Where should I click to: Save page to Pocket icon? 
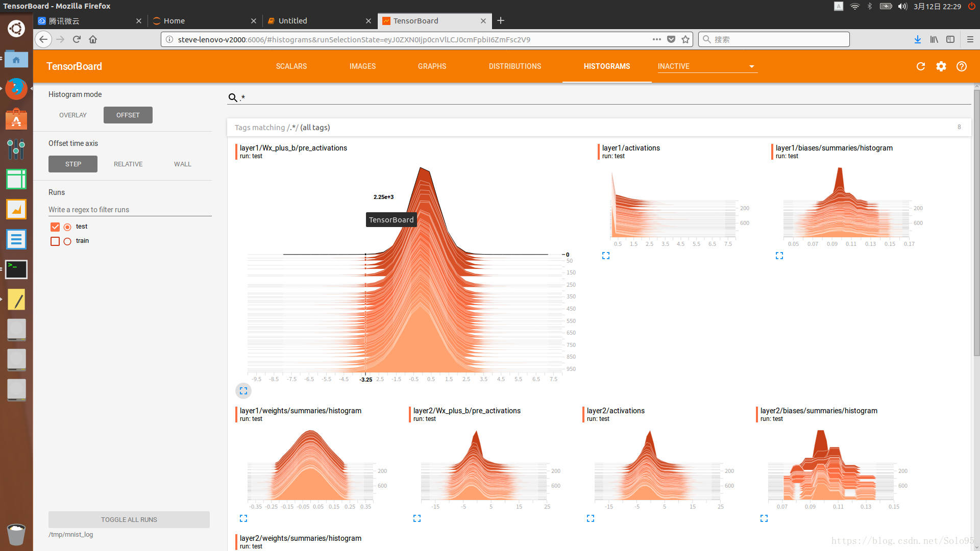pos(671,39)
